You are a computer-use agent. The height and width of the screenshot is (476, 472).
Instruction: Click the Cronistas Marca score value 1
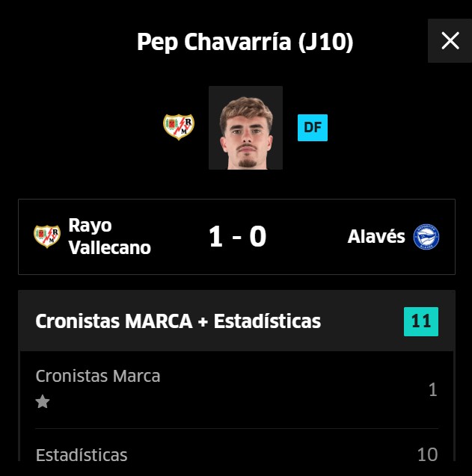click(x=432, y=390)
